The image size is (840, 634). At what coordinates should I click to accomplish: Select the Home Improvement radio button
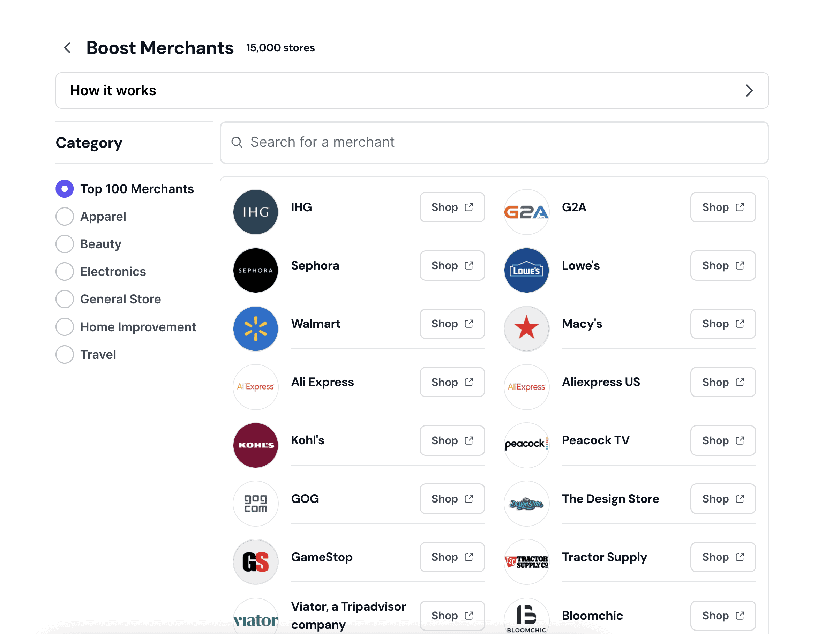click(65, 327)
